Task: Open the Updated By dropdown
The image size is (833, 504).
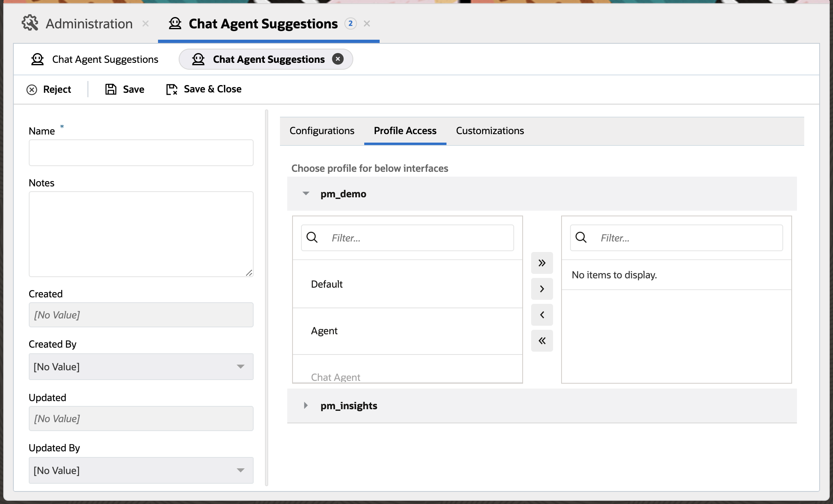Action: pyautogui.click(x=241, y=470)
